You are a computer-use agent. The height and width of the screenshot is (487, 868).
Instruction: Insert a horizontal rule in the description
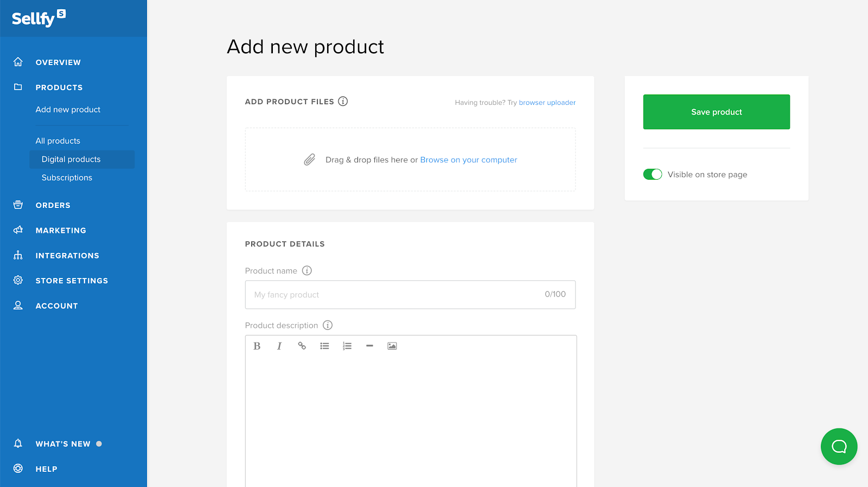369,346
